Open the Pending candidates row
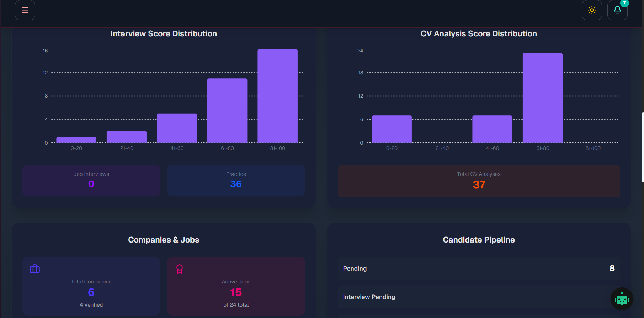Image resolution: width=644 pixels, height=318 pixels. (x=479, y=269)
